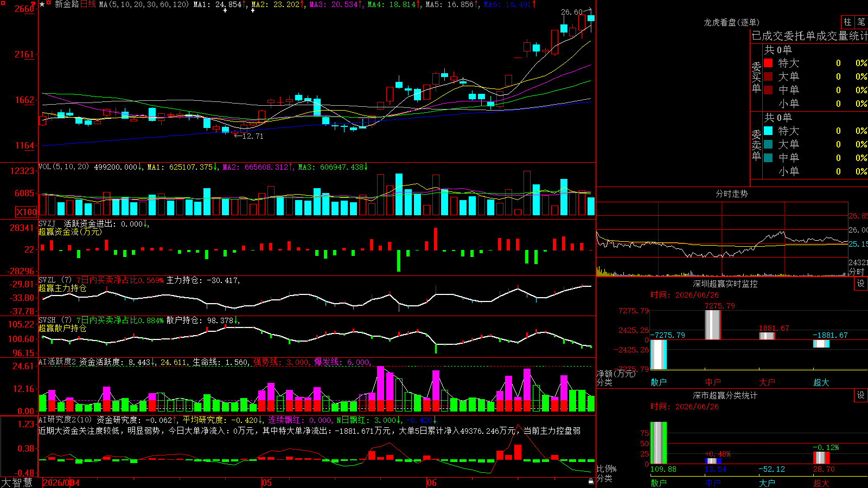Image resolution: width=868 pixels, height=488 pixels.
Task: Click the -7275.79 bar in 散户 column
Action: point(659,355)
